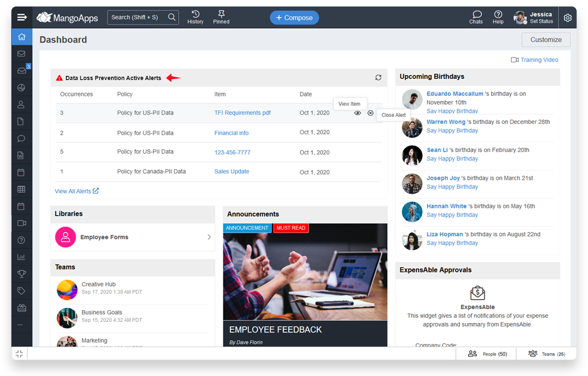Open the hamburger navigation menu
Viewport: 588px width, 376px height.
click(x=22, y=17)
